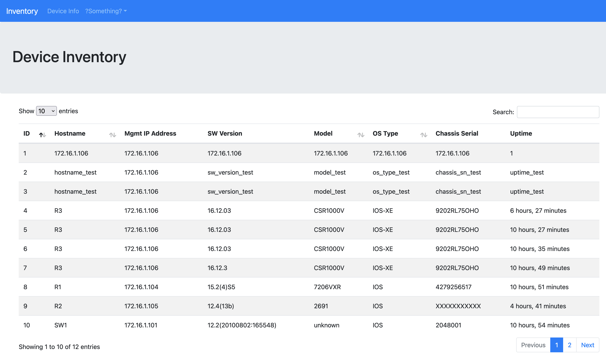This screenshot has width=606, height=364.
Task: Sort by the Mgmt IP Address header
Action: (x=150, y=133)
